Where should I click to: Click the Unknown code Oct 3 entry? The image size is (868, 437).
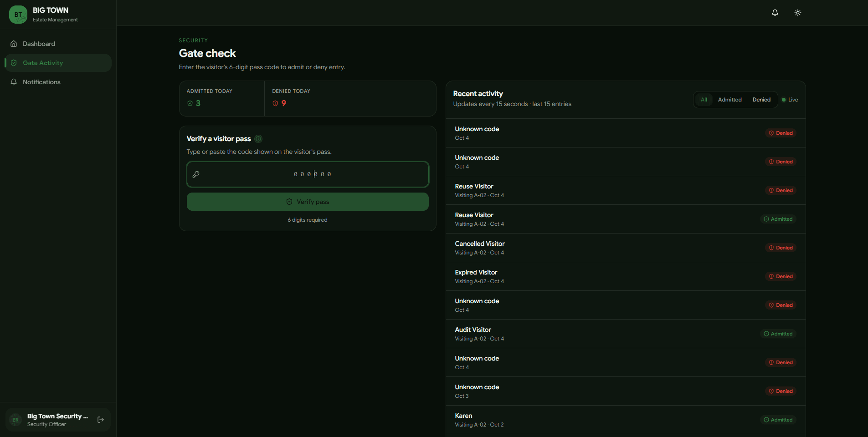click(x=626, y=391)
